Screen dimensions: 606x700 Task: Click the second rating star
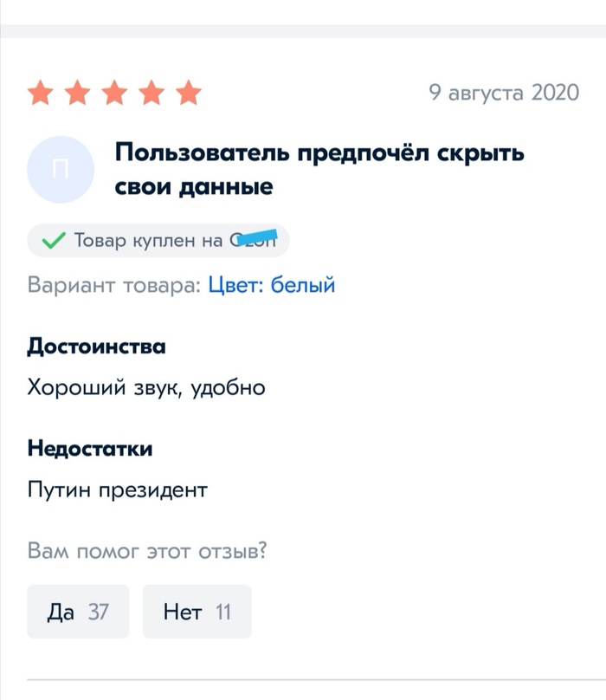click(x=78, y=93)
